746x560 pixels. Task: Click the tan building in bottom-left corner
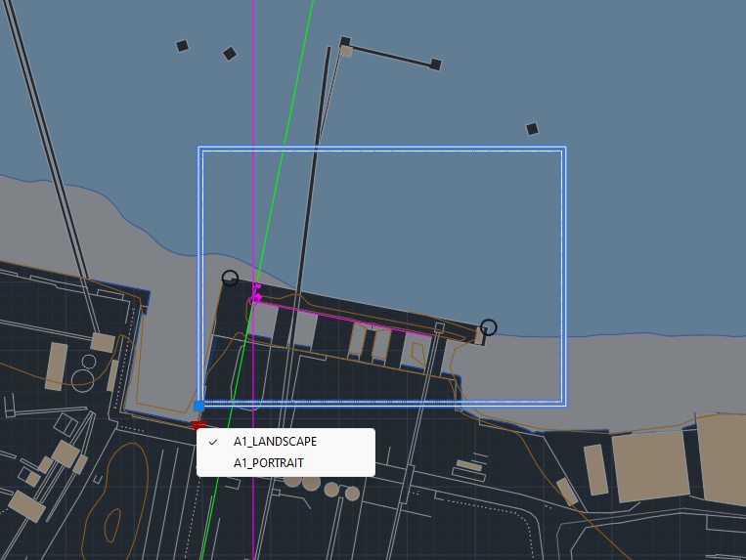pos(25,505)
